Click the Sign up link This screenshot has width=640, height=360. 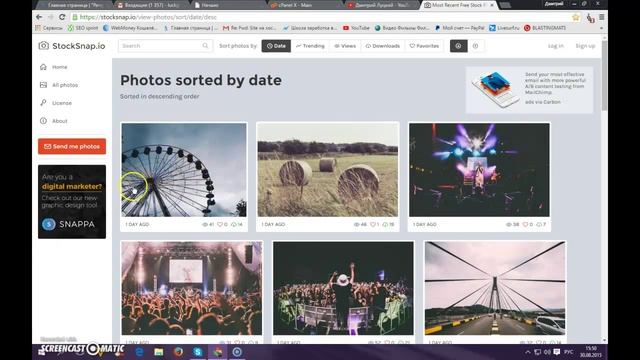[x=585, y=46]
